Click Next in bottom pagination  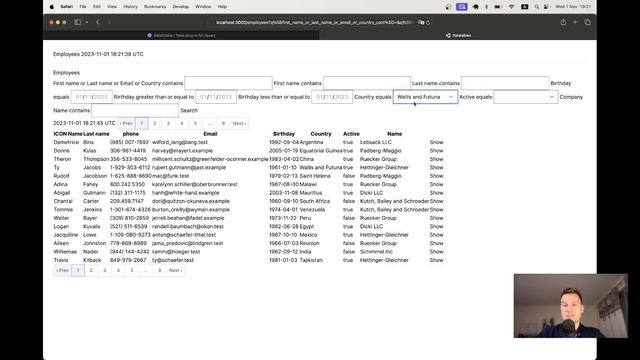(176, 270)
